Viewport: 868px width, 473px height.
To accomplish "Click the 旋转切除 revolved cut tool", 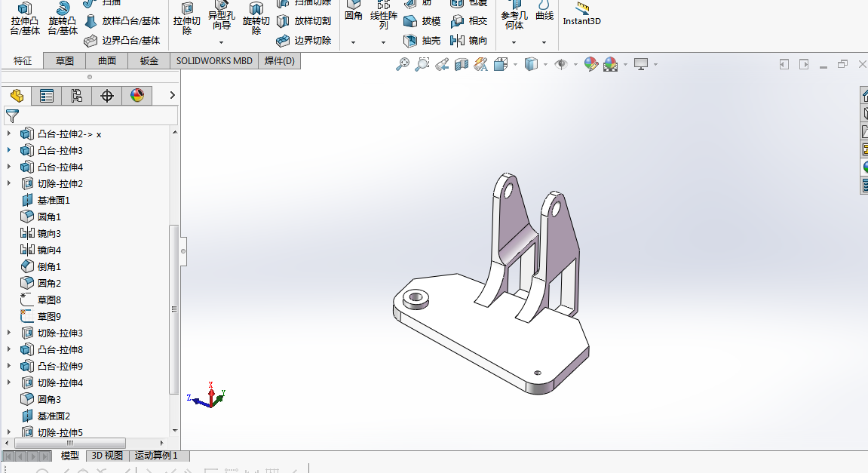I will coord(256,18).
